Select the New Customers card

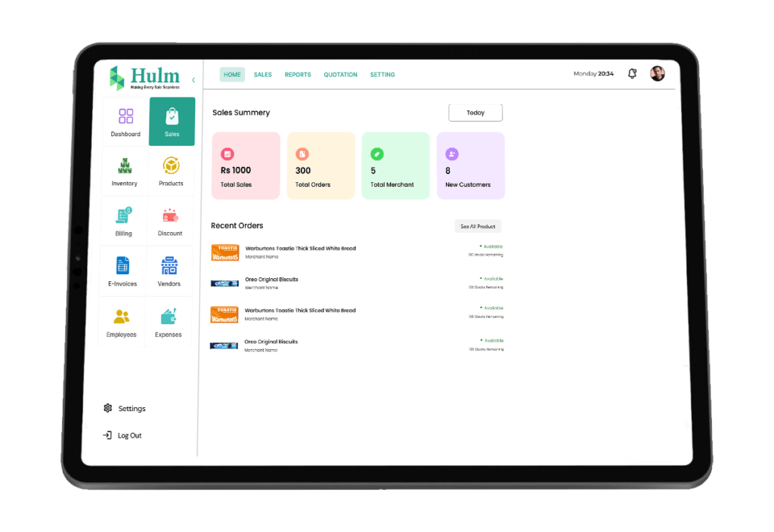471,165
